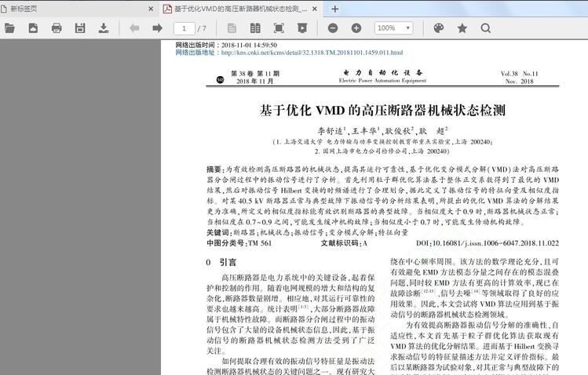588x375 pixels.
Task: Zoom in with the plus icon
Action: tap(356, 28)
